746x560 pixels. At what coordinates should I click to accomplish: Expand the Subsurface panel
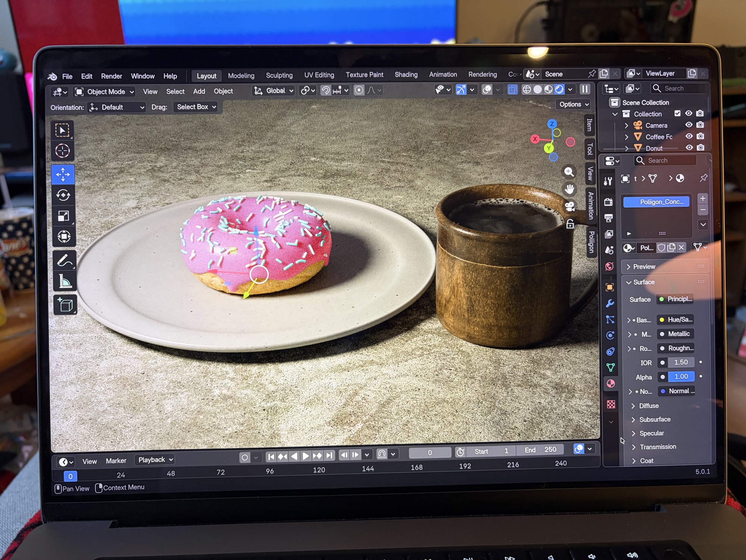654,420
